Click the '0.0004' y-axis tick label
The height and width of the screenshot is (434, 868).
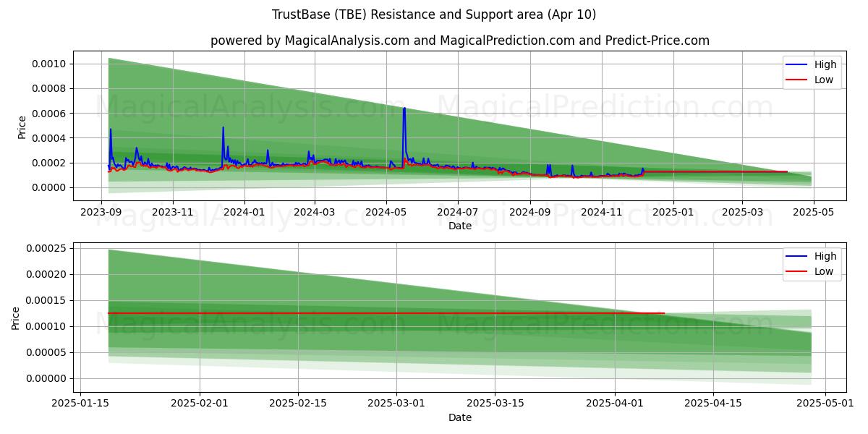pos(50,138)
